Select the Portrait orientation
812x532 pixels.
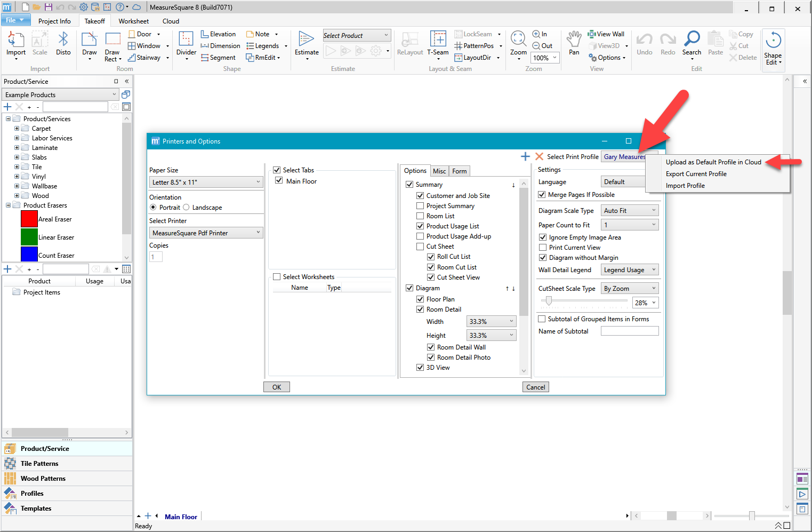pyautogui.click(x=153, y=208)
